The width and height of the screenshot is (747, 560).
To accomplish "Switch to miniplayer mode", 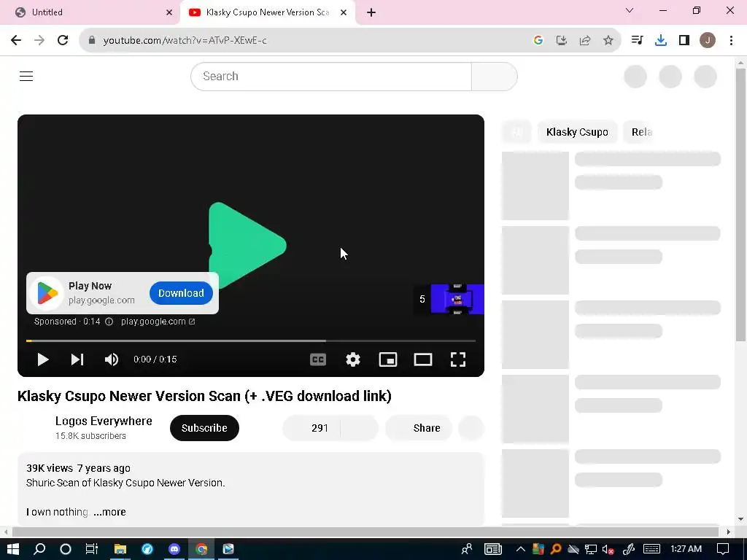I will pyautogui.click(x=388, y=359).
